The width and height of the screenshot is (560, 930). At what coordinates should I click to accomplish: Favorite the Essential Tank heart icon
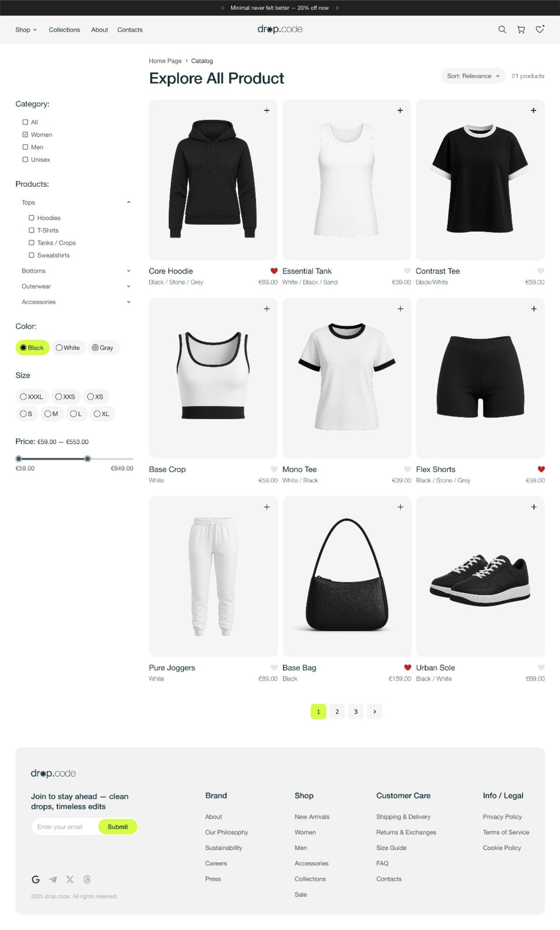[407, 271]
